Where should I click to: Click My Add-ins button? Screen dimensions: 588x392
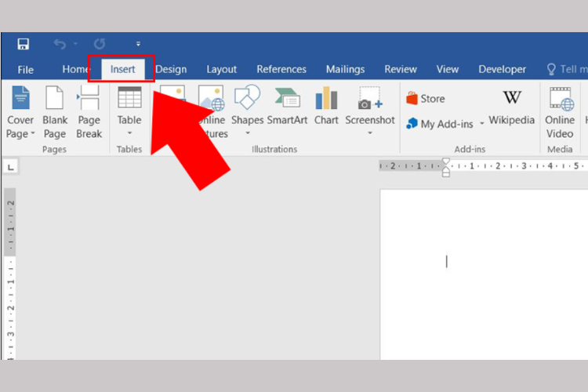[440, 124]
